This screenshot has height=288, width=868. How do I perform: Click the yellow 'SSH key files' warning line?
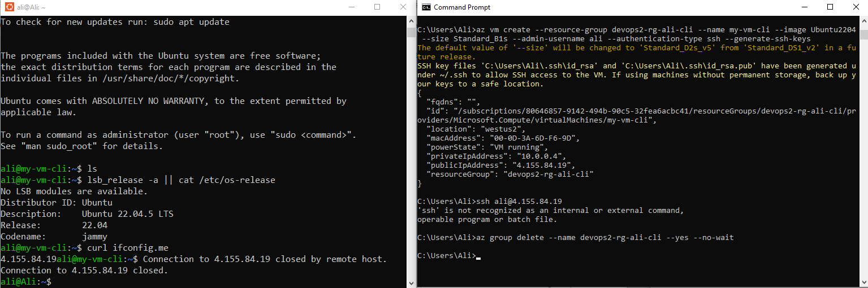click(637, 66)
